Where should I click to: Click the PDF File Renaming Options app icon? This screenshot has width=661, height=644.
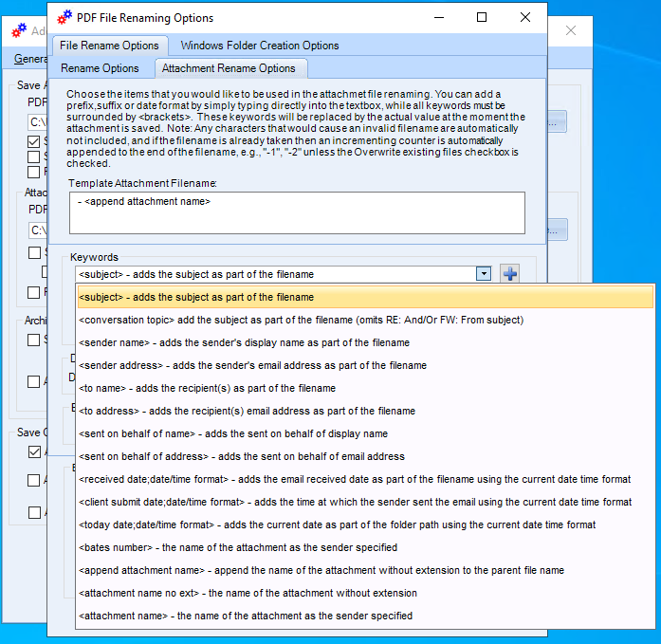point(64,18)
